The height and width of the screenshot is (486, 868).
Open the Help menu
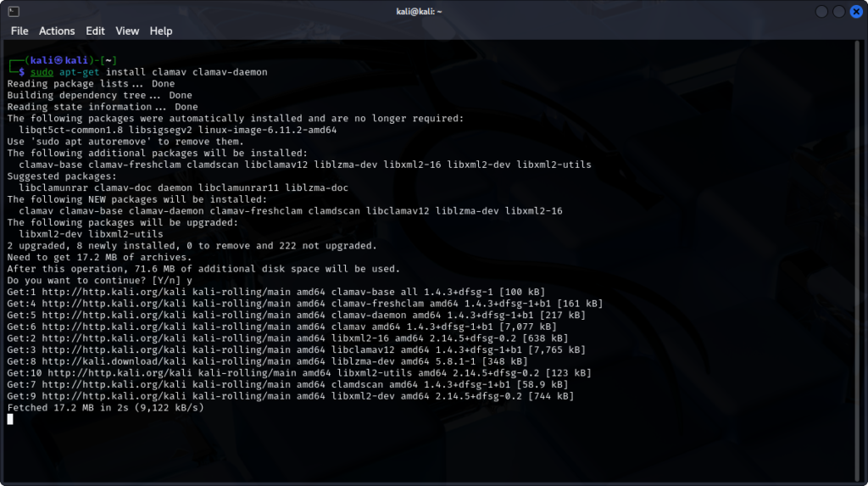coord(161,31)
